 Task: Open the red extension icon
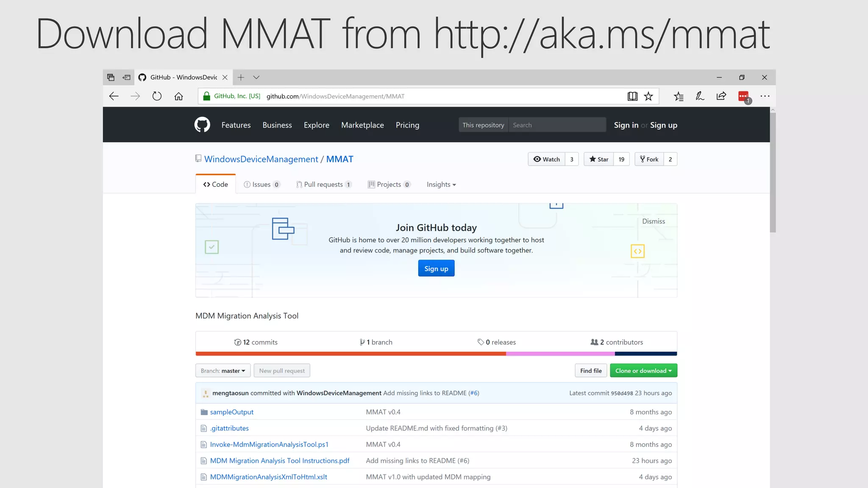pos(743,96)
